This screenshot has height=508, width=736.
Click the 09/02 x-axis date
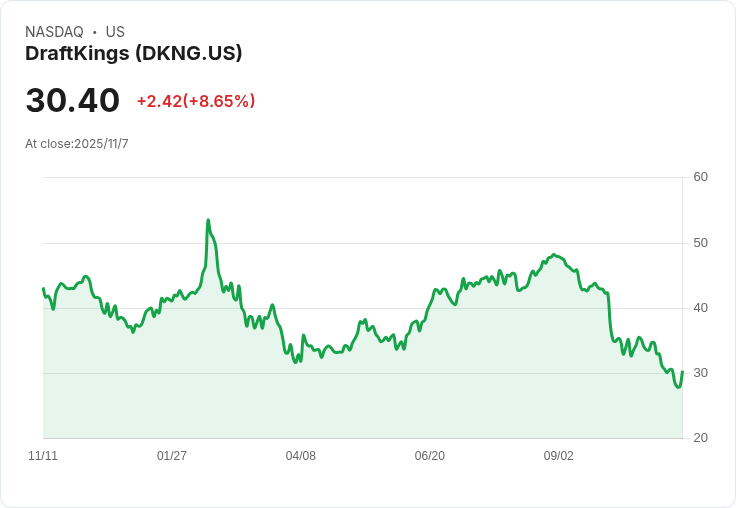(x=559, y=455)
